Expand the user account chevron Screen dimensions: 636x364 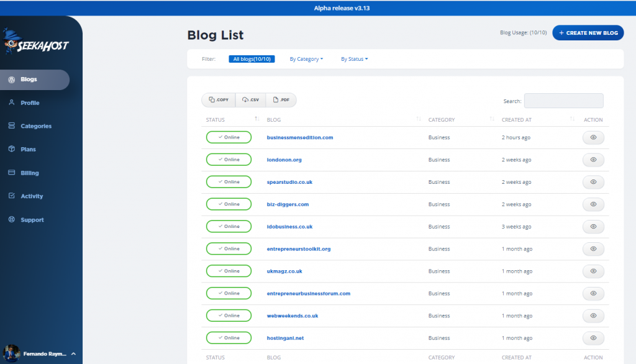click(73, 354)
